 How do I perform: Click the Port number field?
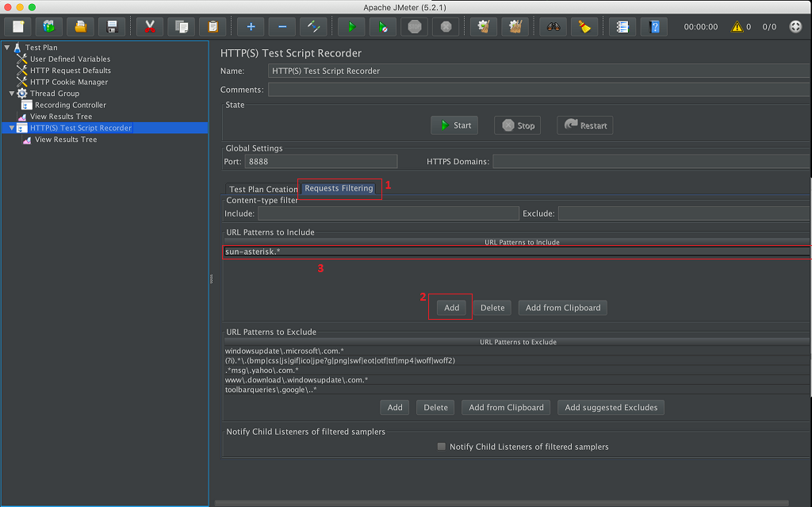tap(320, 161)
